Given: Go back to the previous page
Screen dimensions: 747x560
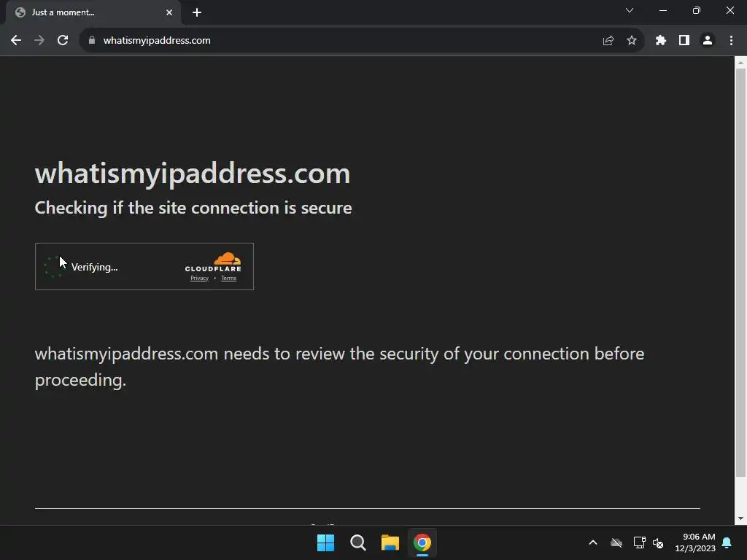Looking at the screenshot, I should tap(16, 41).
